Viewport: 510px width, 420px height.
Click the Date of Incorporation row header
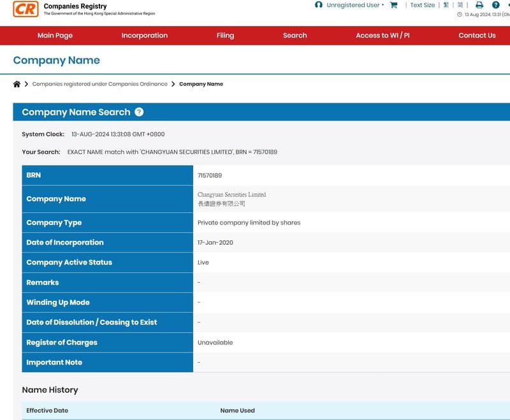(x=107, y=243)
